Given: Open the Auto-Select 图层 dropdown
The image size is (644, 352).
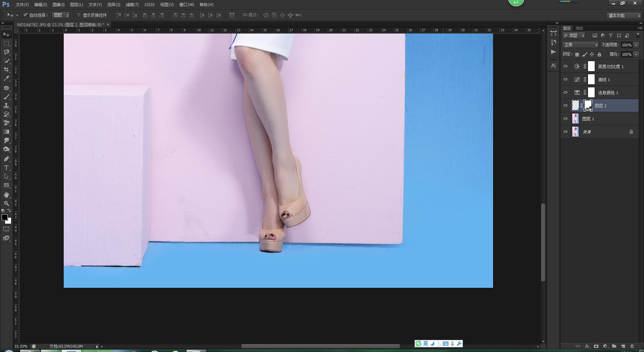Looking at the screenshot, I should 61,15.
